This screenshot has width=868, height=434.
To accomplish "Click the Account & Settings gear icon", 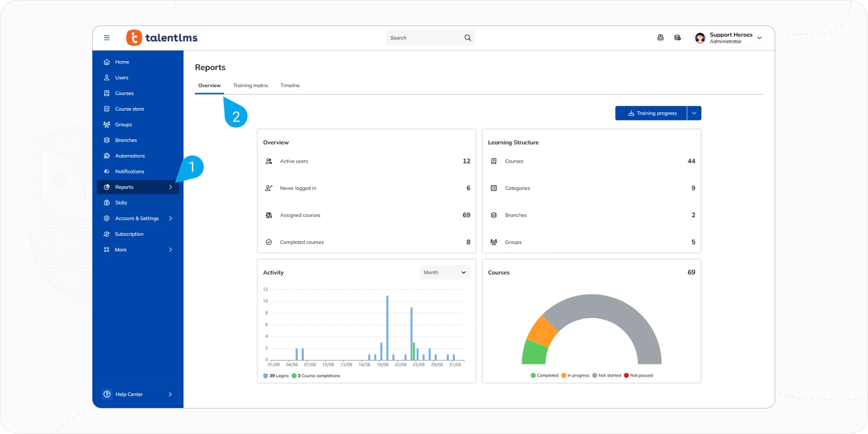I will [x=107, y=219].
